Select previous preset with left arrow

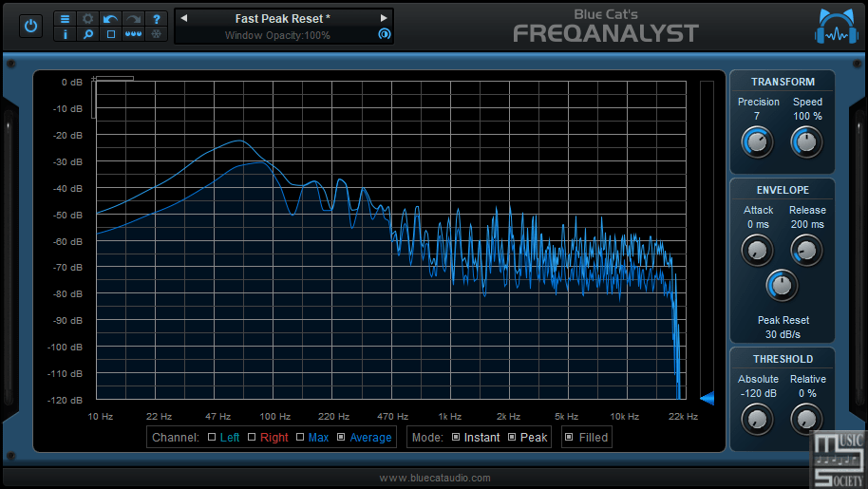point(184,18)
